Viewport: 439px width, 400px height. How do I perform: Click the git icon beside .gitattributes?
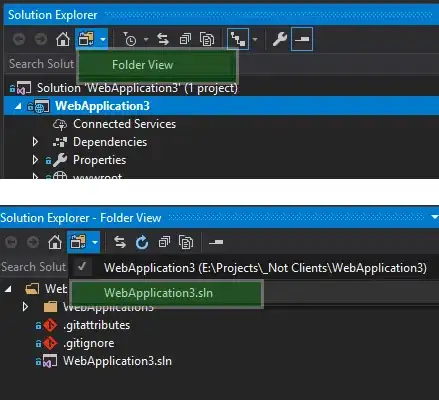[51, 325]
